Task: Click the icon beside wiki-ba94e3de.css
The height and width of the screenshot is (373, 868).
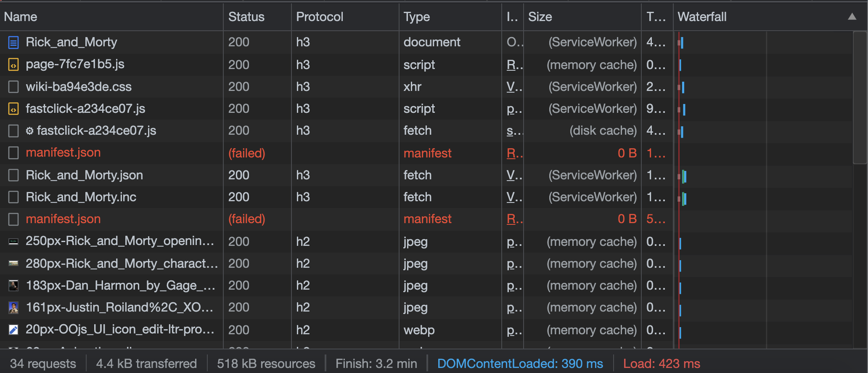Action: click(x=13, y=87)
